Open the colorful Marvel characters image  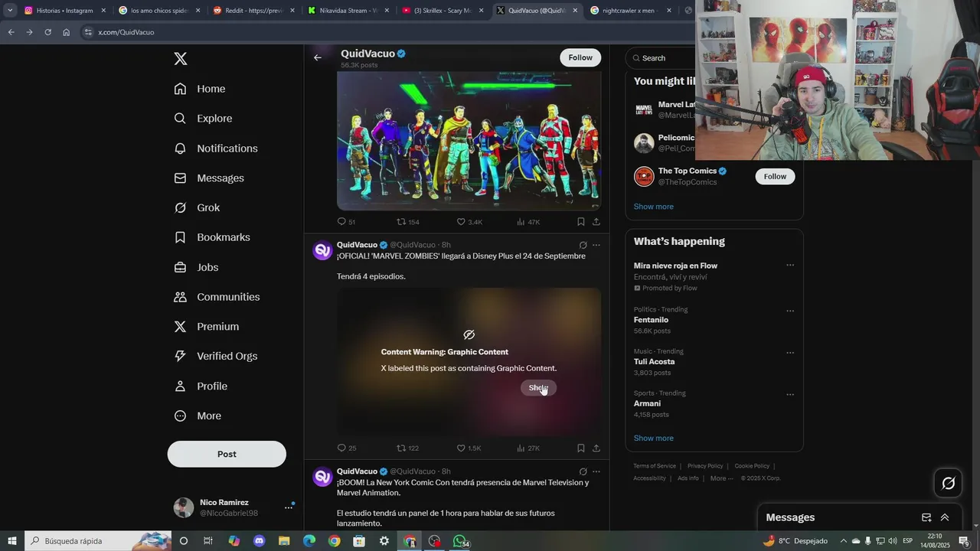pos(469,141)
